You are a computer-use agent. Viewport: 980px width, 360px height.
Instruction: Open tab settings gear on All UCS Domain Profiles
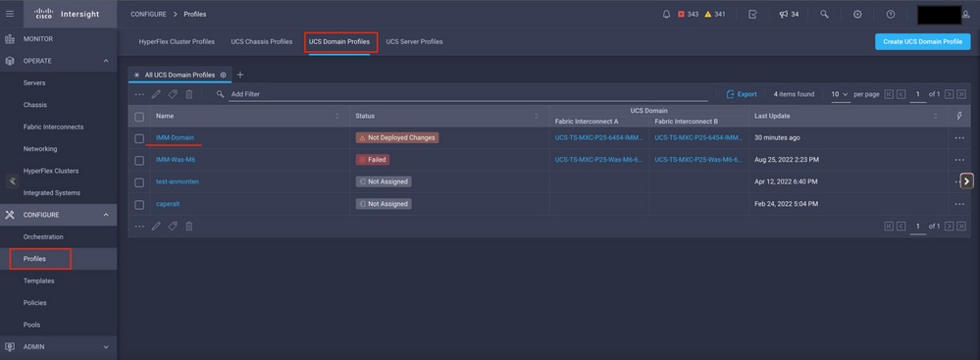click(223, 75)
